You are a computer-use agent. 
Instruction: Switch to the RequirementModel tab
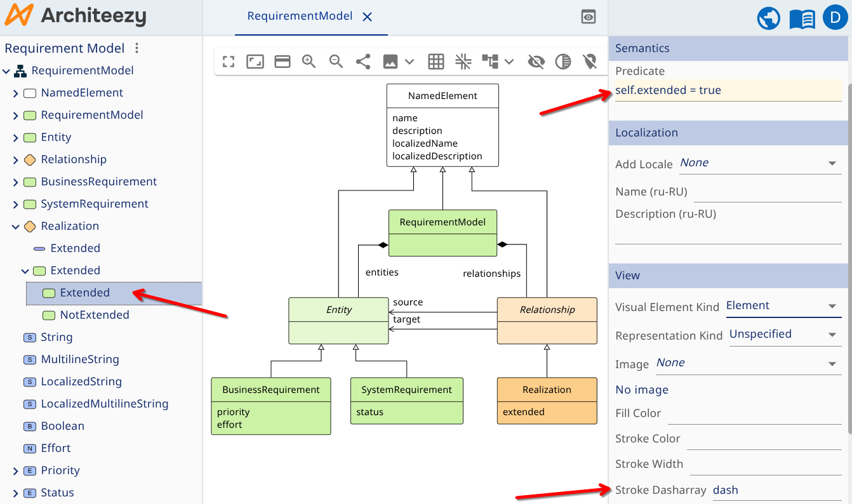300,17
